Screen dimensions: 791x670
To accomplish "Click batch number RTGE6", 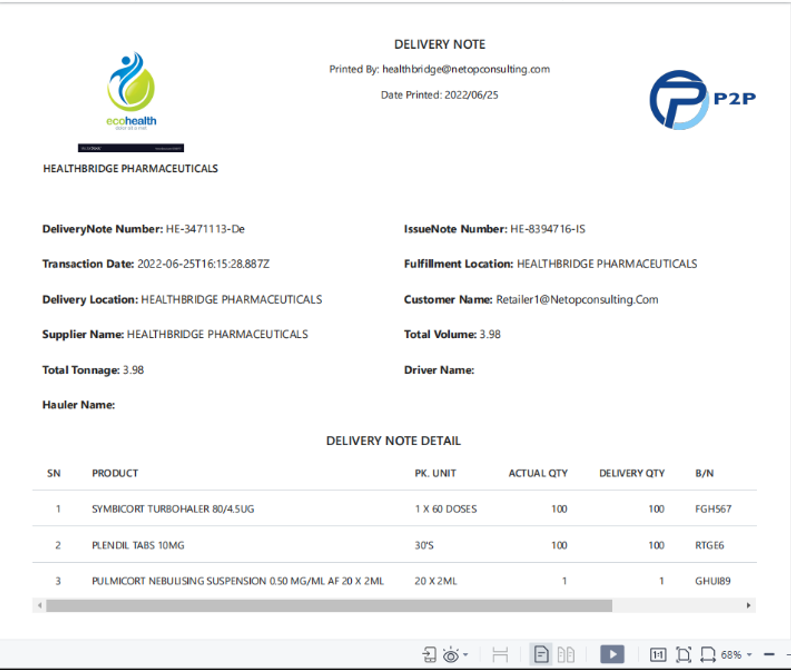I will (709, 545).
